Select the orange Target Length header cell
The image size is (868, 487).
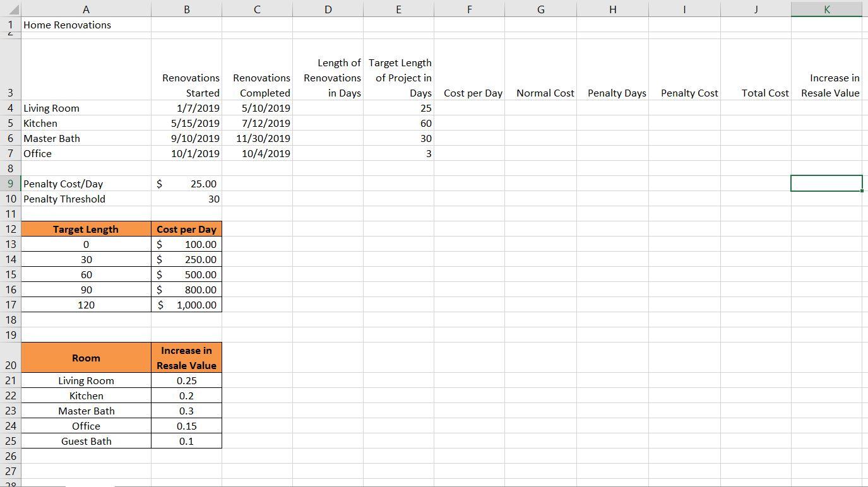(86, 229)
